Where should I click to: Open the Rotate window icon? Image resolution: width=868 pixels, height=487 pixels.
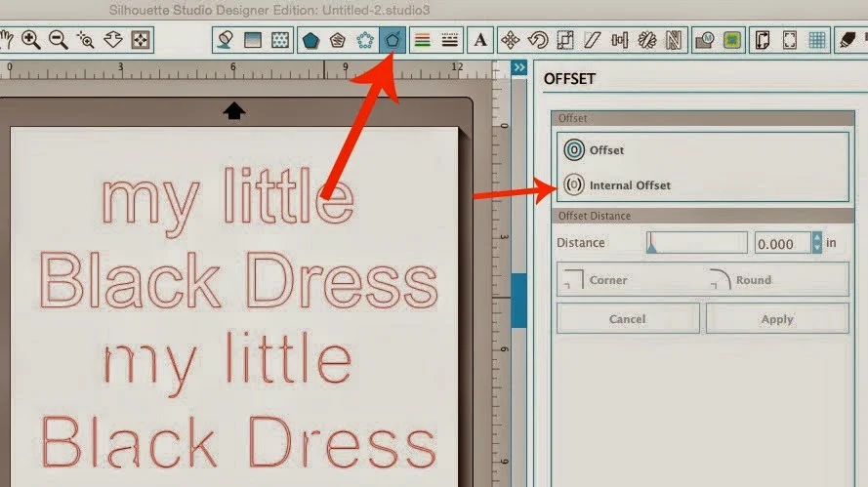coord(538,40)
